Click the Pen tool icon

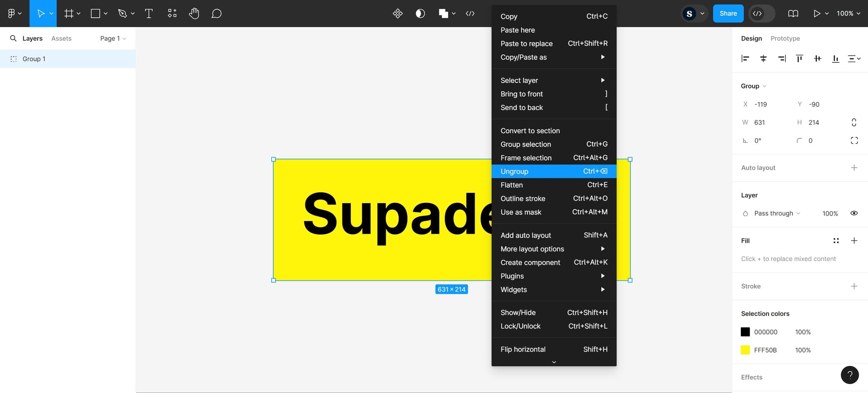click(122, 14)
